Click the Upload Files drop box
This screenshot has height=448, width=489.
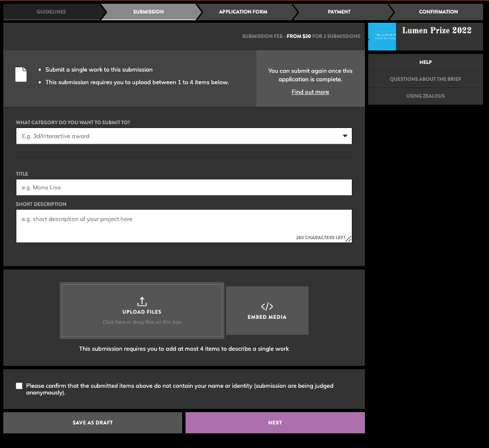click(x=142, y=310)
